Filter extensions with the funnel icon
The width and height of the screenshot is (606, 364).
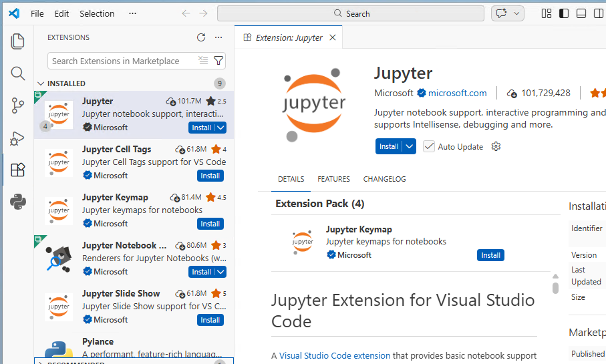coord(218,61)
